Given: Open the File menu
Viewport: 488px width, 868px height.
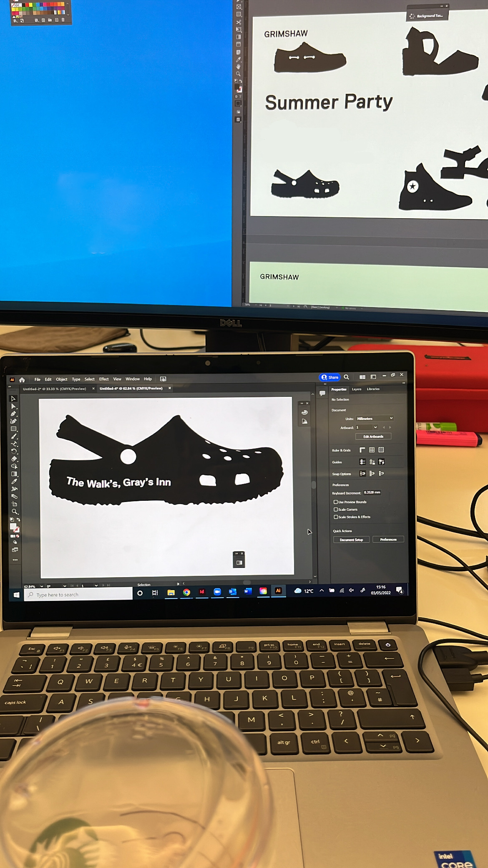Looking at the screenshot, I should click(x=37, y=379).
